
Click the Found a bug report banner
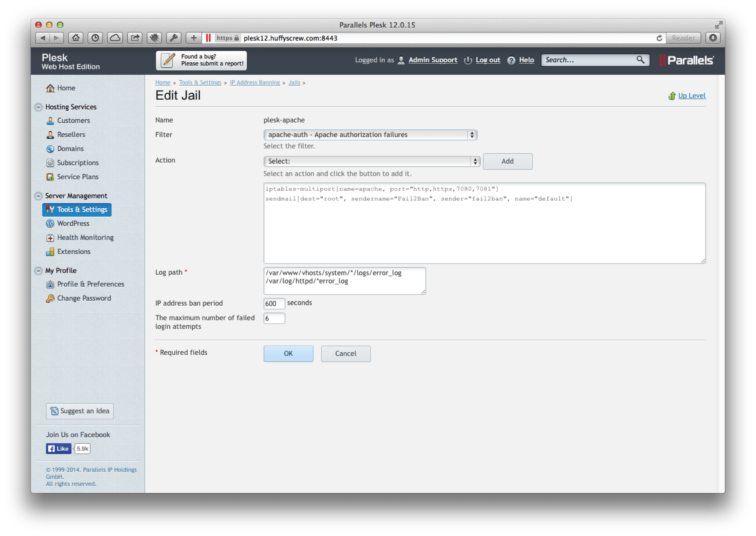pos(201,60)
